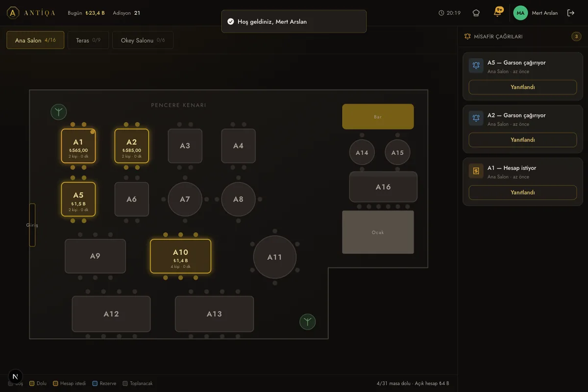This screenshot has height=392, width=588.
Task: Select table A16 near the bar
Action: pos(383,187)
